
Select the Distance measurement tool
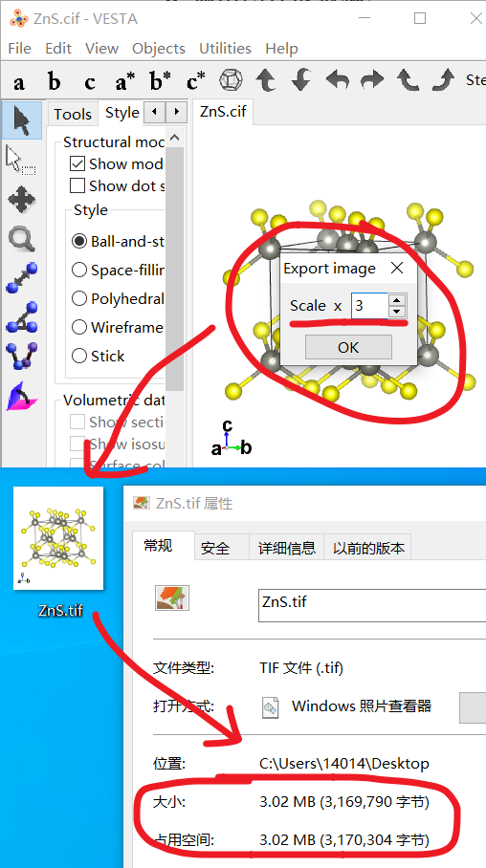22,278
